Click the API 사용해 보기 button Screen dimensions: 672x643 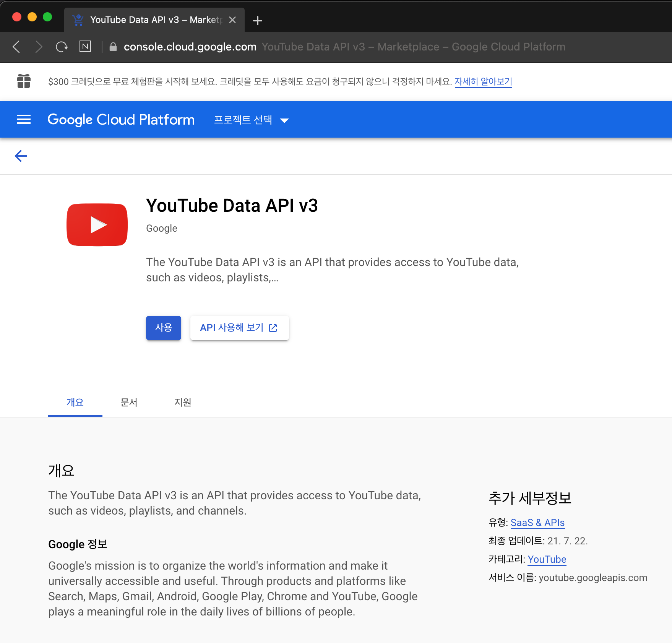(239, 328)
